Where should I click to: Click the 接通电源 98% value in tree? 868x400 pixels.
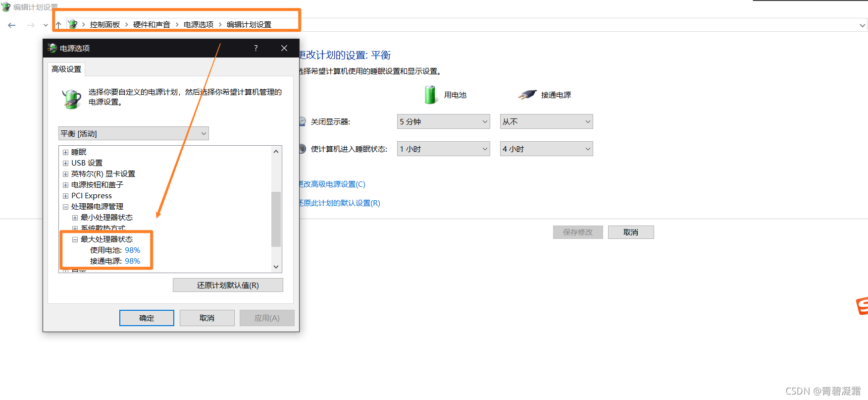[132, 261]
